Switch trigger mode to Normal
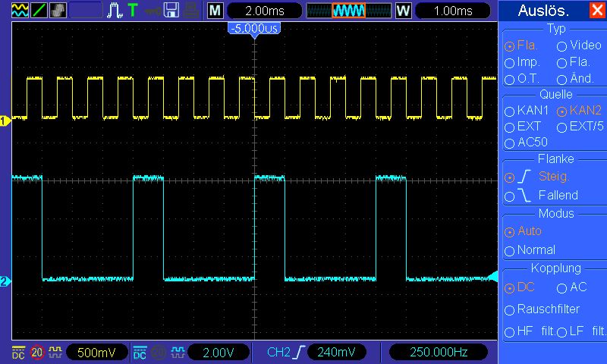 point(530,250)
